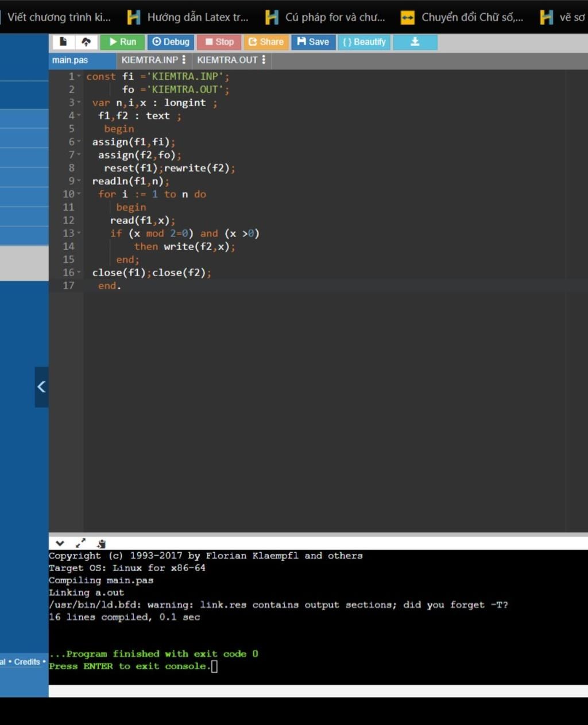The width and height of the screenshot is (588, 725).
Task: Open the KIEMTRA.OUT file tab
Action: tap(227, 60)
